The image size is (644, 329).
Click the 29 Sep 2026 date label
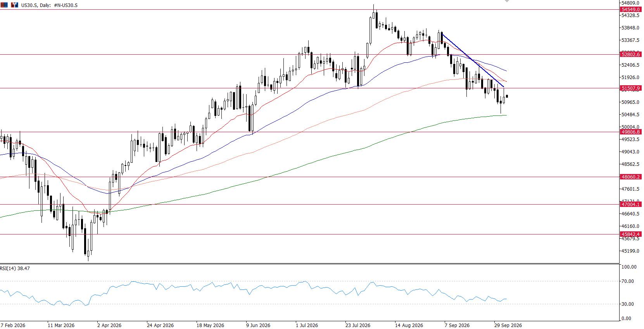click(508, 325)
